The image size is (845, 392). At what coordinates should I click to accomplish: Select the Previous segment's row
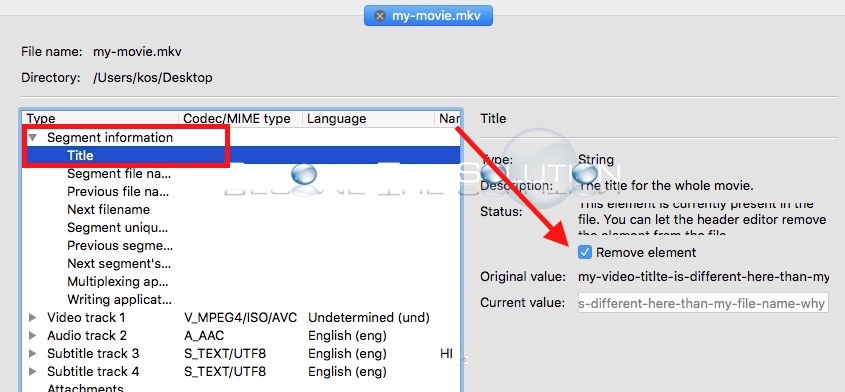241,245
